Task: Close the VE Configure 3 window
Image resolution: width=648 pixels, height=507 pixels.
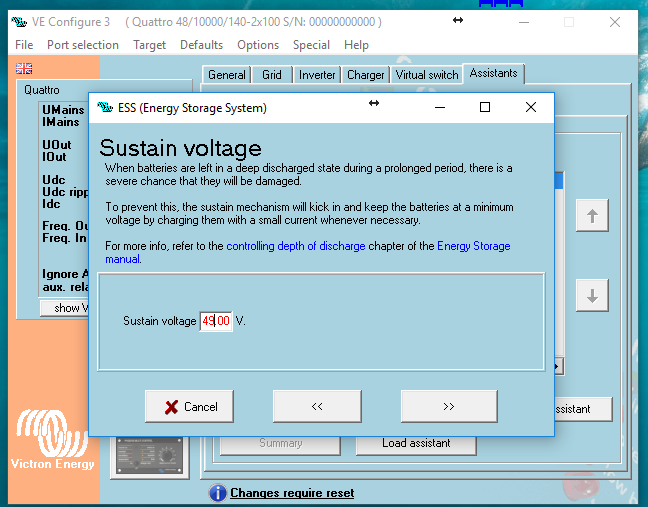Action: coord(615,22)
